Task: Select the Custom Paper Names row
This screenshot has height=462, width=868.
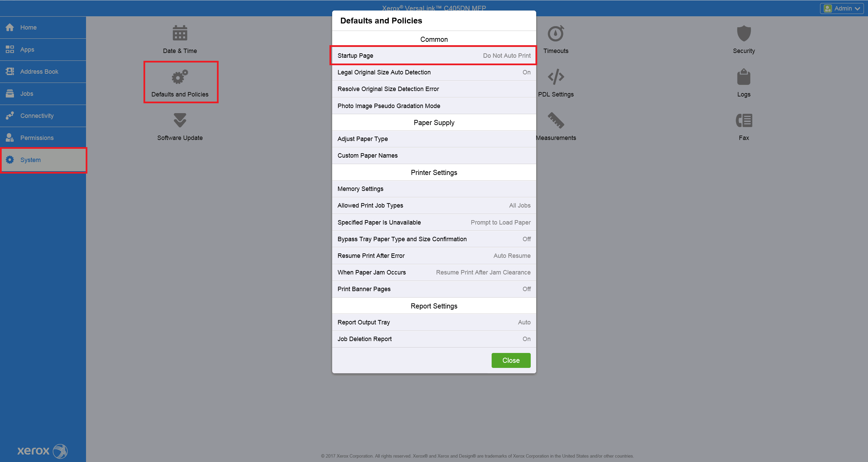Action: pyautogui.click(x=434, y=156)
